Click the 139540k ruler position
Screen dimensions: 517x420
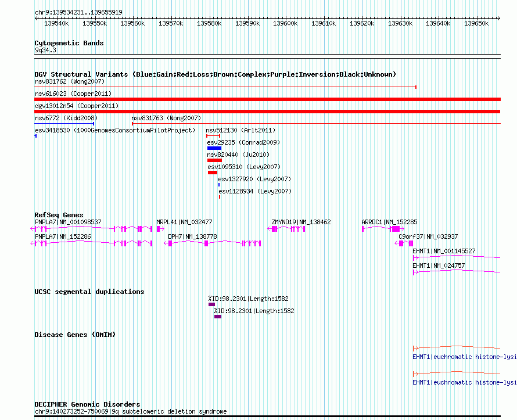(56, 23)
